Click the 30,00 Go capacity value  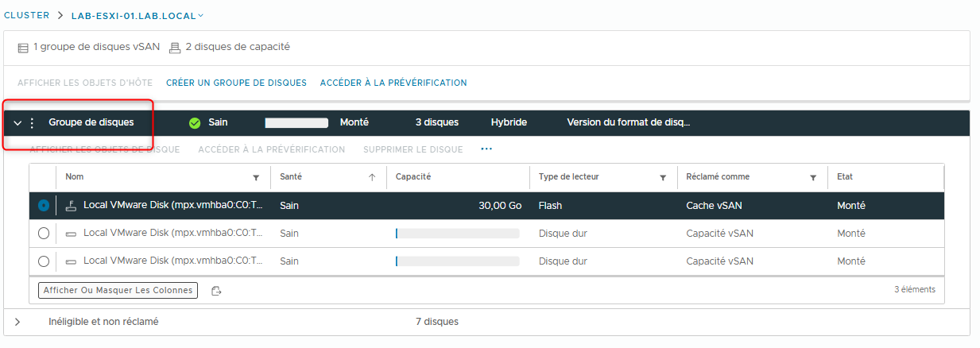(500, 206)
